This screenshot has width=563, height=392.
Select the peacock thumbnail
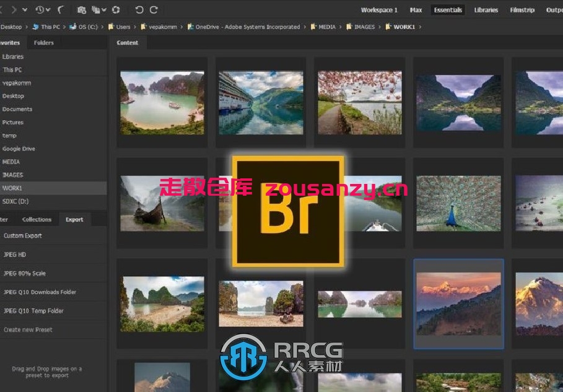(x=458, y=203)
